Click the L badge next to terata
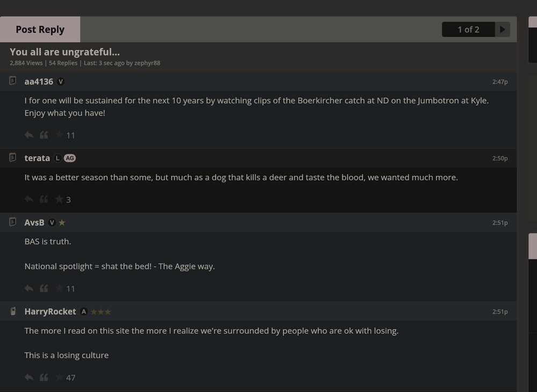537x392 pixels. [57, 158]
